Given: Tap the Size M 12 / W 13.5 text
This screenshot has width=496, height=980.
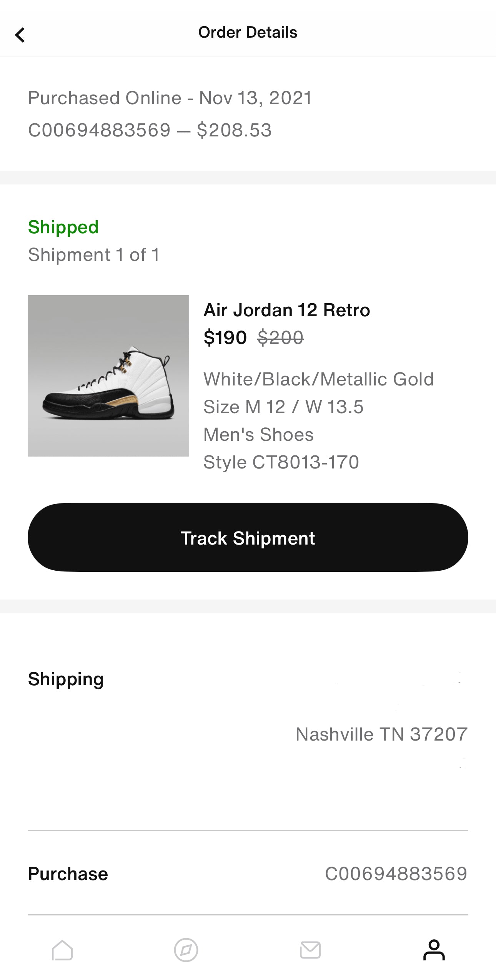Looking at the screenshot, I should (x=283, y=407).
